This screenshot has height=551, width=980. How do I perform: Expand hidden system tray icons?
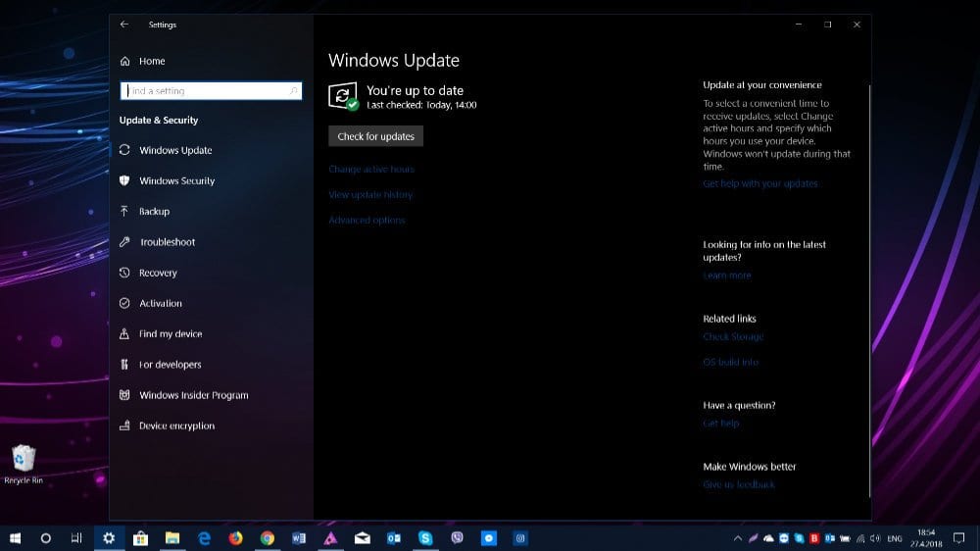click(738, 538)
